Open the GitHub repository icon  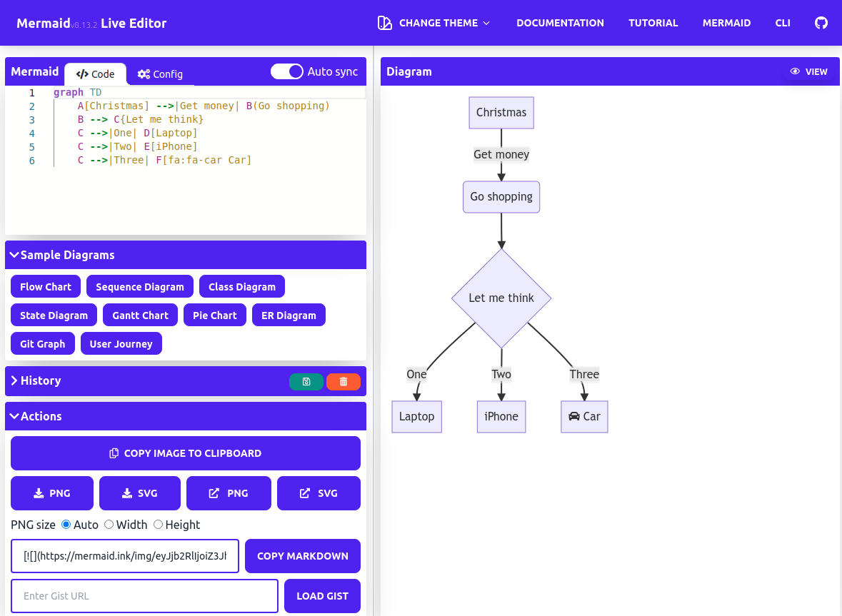pyautogui.click(x=821, y=23)
